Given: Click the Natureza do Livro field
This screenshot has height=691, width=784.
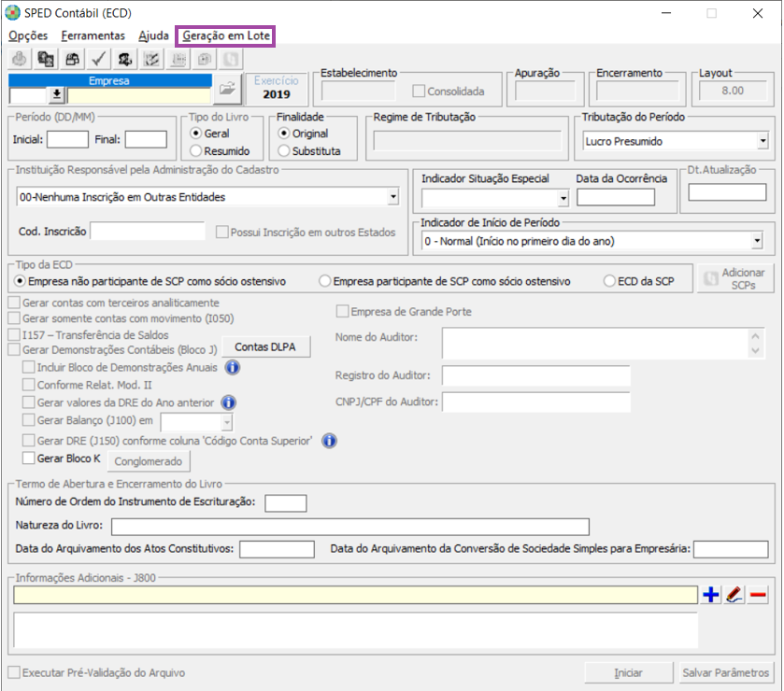Looking at the screenshot, I should (x=350, y=526).
